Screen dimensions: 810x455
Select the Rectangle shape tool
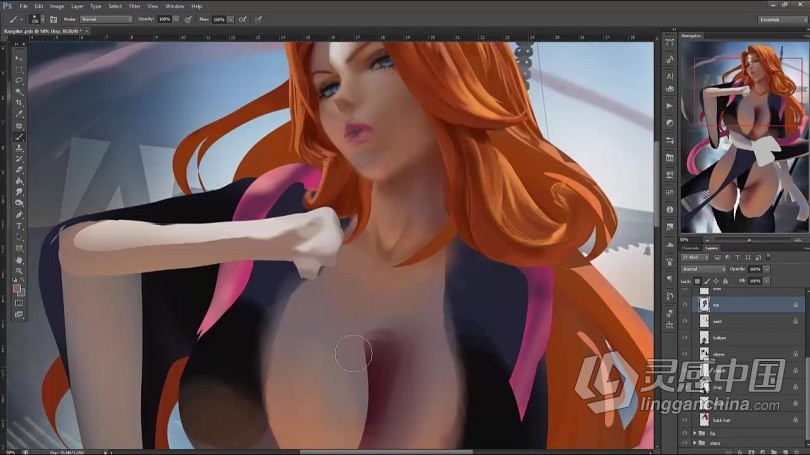[19, 248]
